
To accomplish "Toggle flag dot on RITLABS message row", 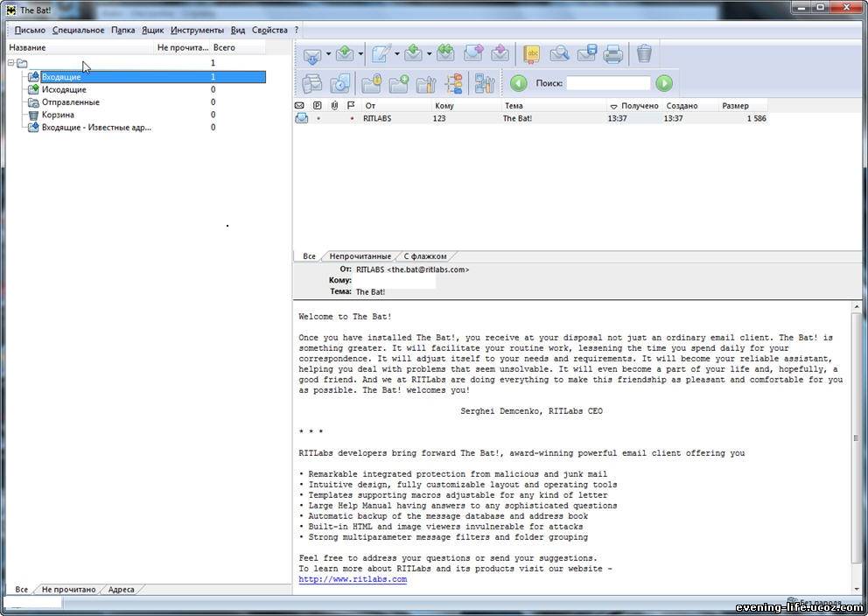I will [352, 118].
